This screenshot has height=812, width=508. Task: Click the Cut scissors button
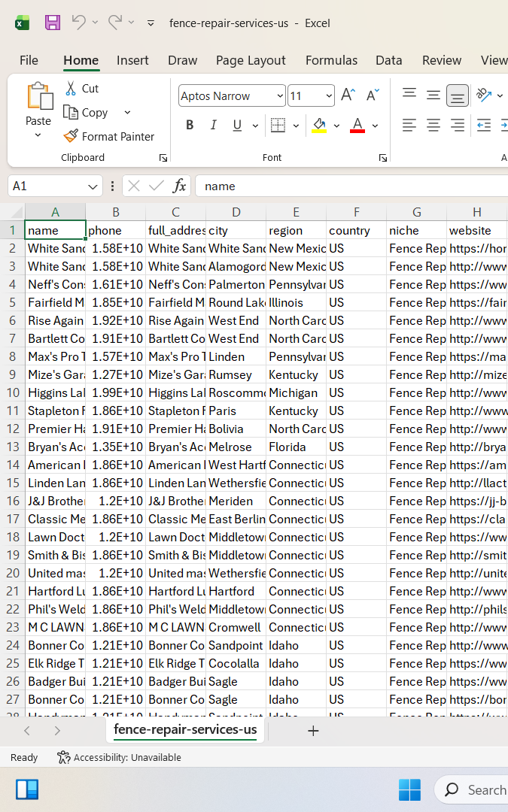tap(82, 89)
